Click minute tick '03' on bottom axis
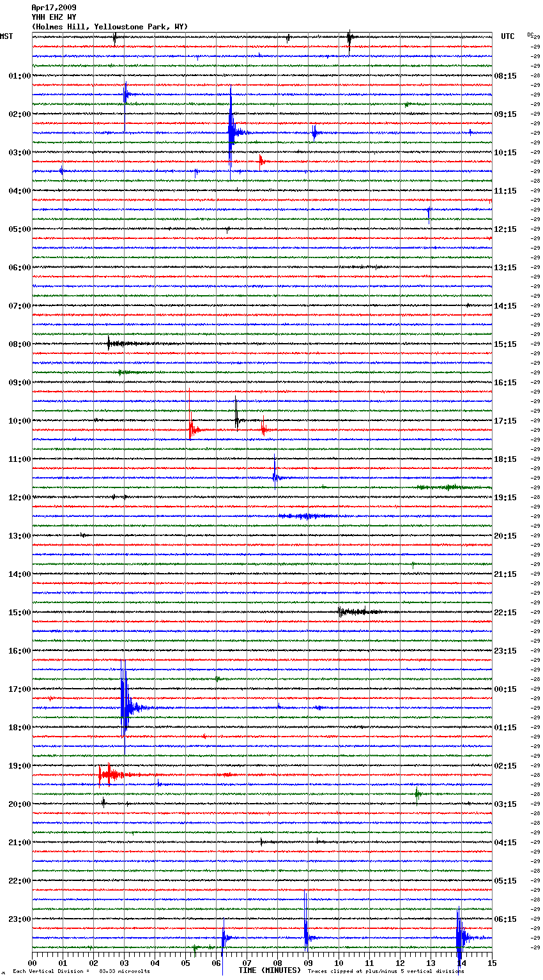 [124, 963]
